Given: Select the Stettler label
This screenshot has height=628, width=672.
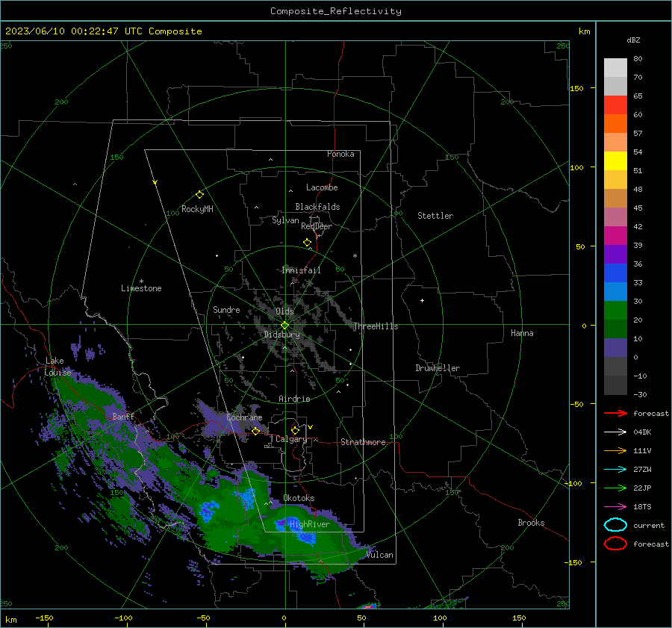Looking at the screenshot, I should [435, 216].
